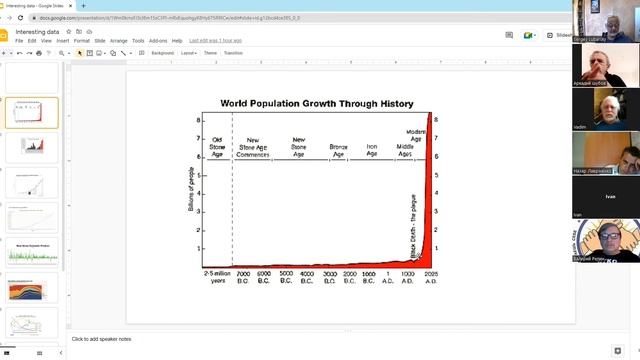Open Explore button at bottom right
This screenshot has width=640, height=360.
pyautogui.click(x=618, y=351)
